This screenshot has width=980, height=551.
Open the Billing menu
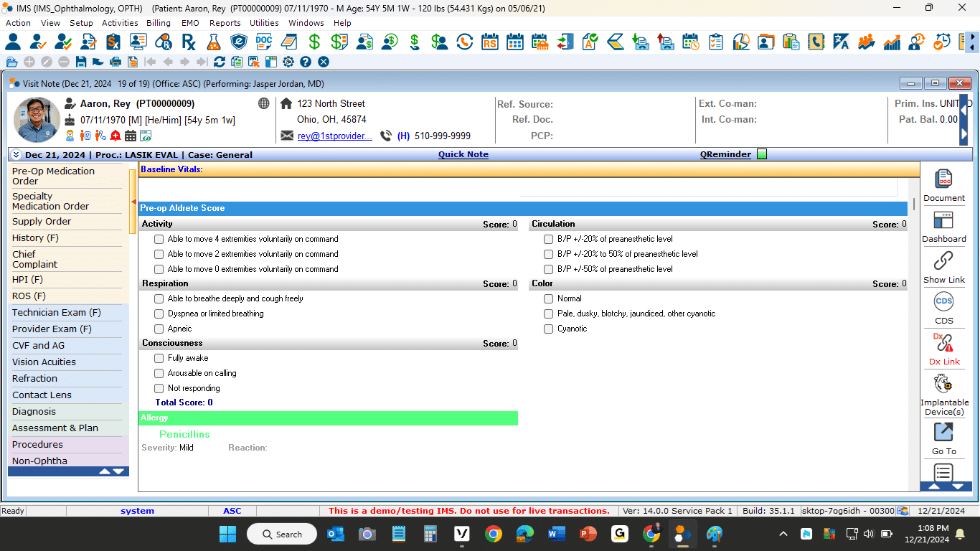click(158, 23)
